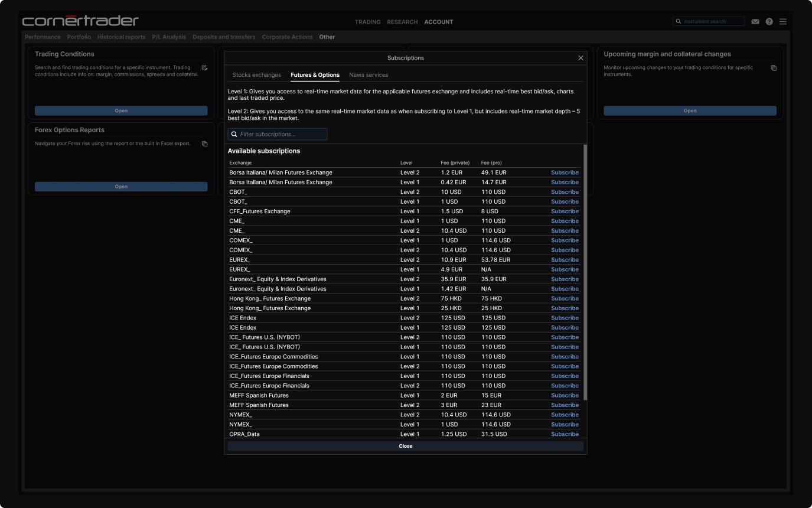Click the Upcoming margin changes card icon
The width and height of the screenshot is (812, 508).
click(774, 68)
